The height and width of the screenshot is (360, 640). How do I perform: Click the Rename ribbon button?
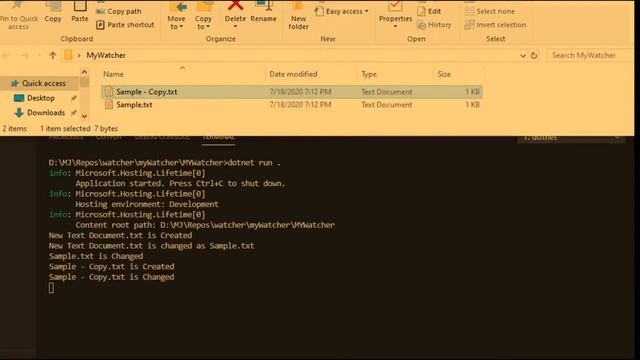[263, 12]
